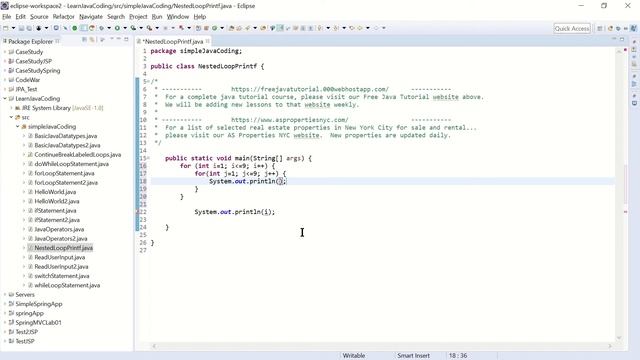
Task: Minimize the Package Explorer view
Action: 119,39
